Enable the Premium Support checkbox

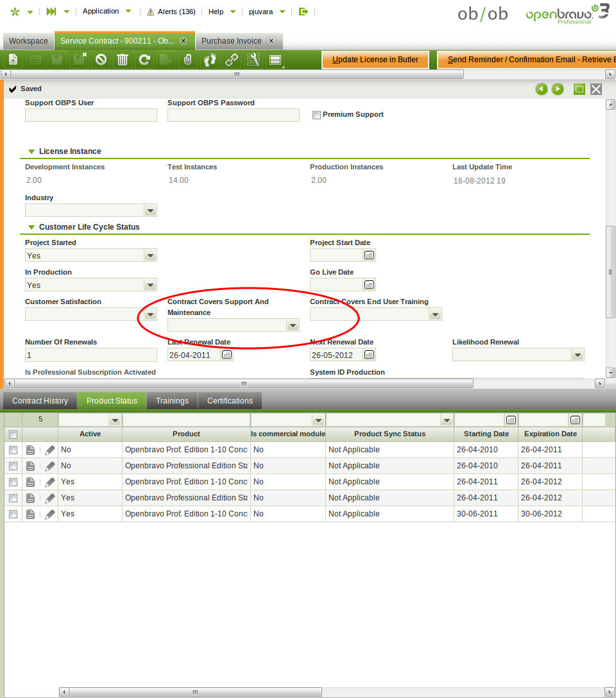tap(316, 115)
